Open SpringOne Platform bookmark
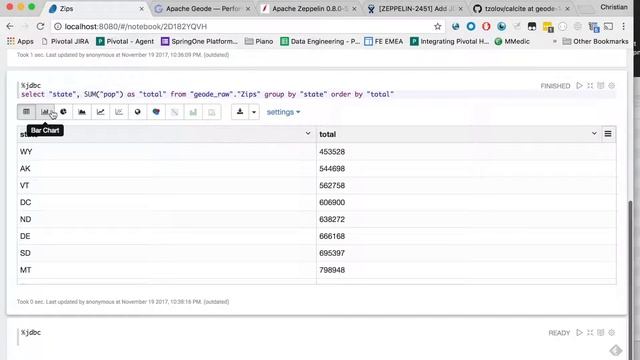 point(199,41)
